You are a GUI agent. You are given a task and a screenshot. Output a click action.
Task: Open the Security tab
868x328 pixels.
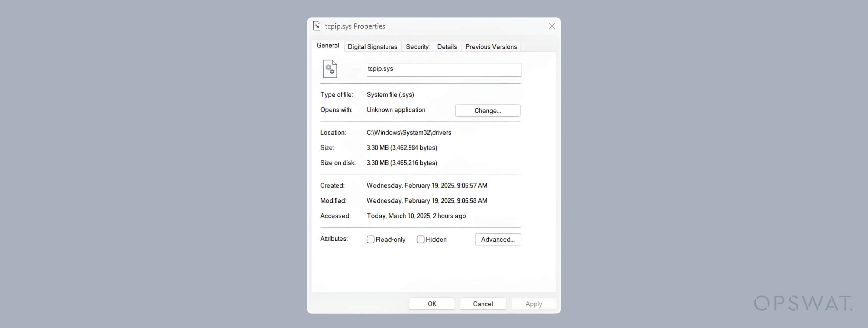[417, 46]
